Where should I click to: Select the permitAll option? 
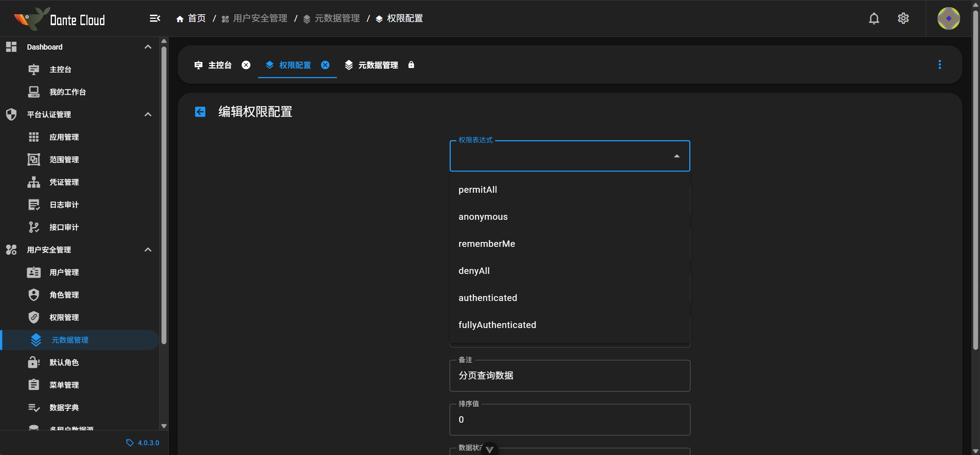(x=477, y=189)
